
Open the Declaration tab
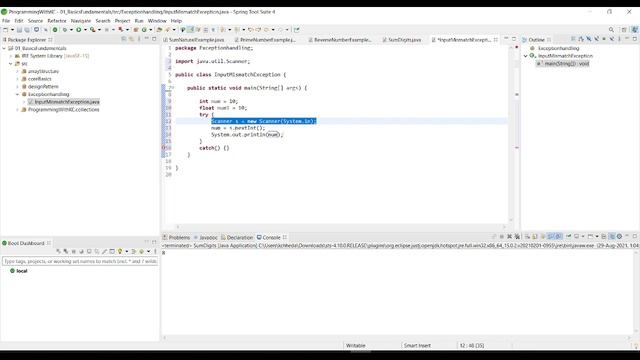pos(237,237)
